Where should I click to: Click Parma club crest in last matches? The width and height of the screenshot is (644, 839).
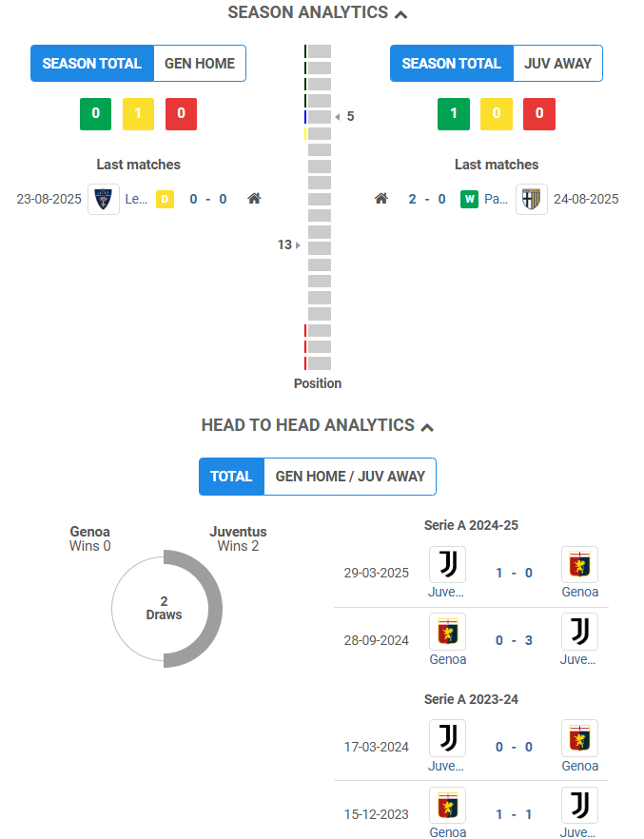(x=532, y=199)
